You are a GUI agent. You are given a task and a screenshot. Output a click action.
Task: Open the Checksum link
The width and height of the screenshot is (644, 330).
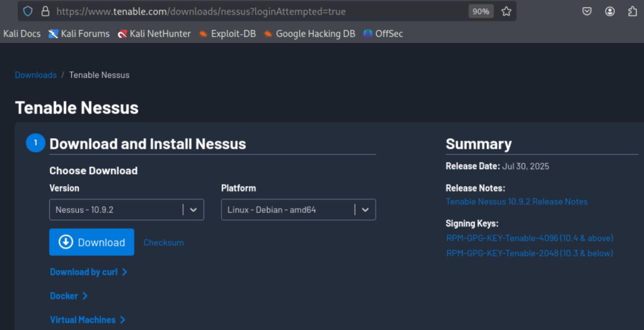click(163, 243)
